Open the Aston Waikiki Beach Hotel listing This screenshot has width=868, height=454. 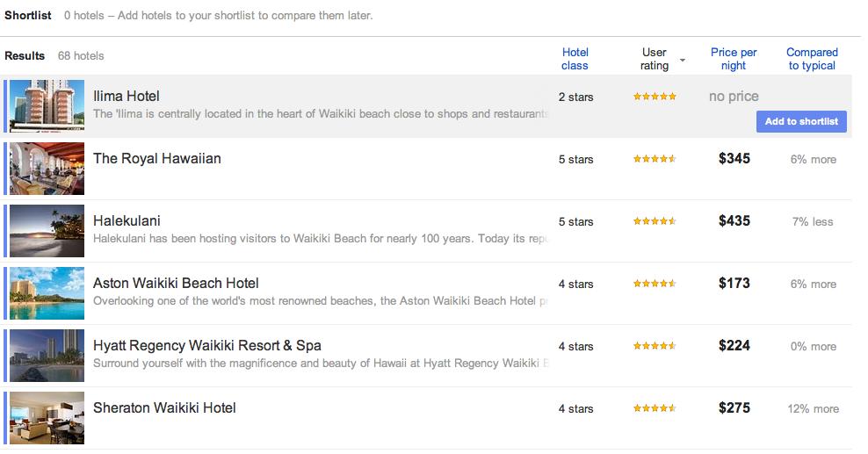pyautogui.click(x=176, y=283)
